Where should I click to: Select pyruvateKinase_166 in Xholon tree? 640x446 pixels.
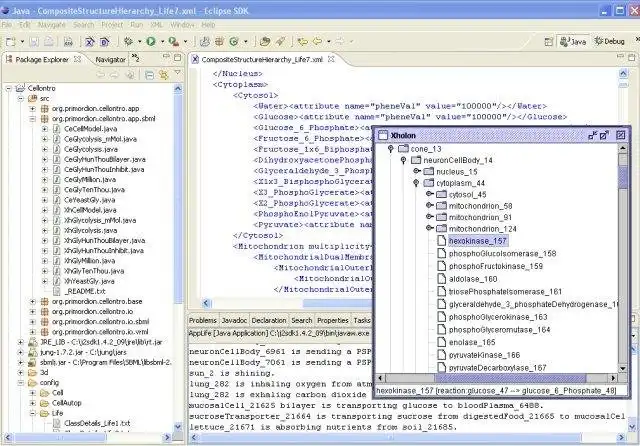(484, 354)
